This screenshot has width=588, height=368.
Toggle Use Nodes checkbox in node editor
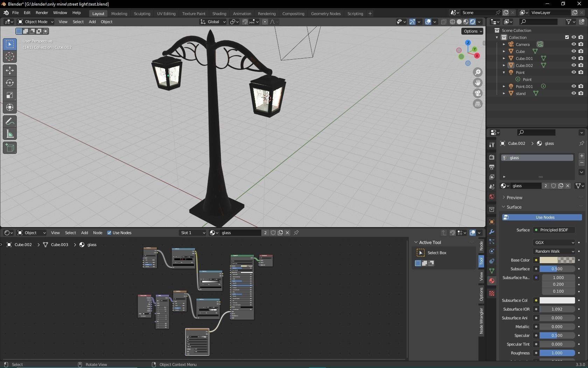tap(109, 233)
